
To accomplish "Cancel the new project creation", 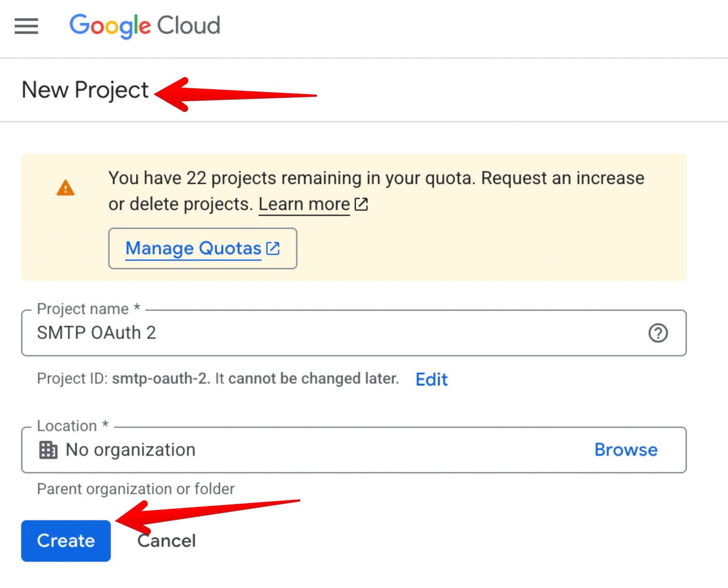I will pos(166,541).
